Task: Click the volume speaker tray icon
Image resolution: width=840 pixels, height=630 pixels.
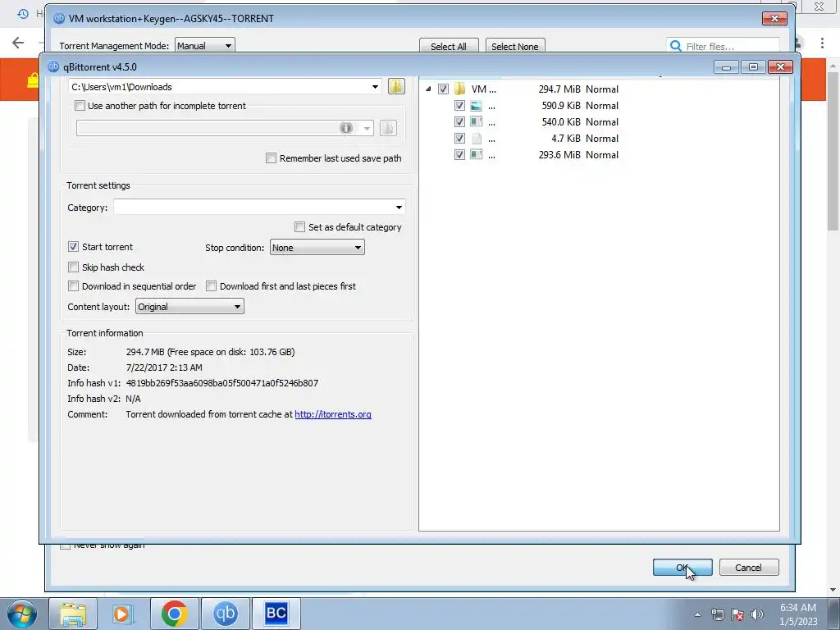Action: pos(757,614)
